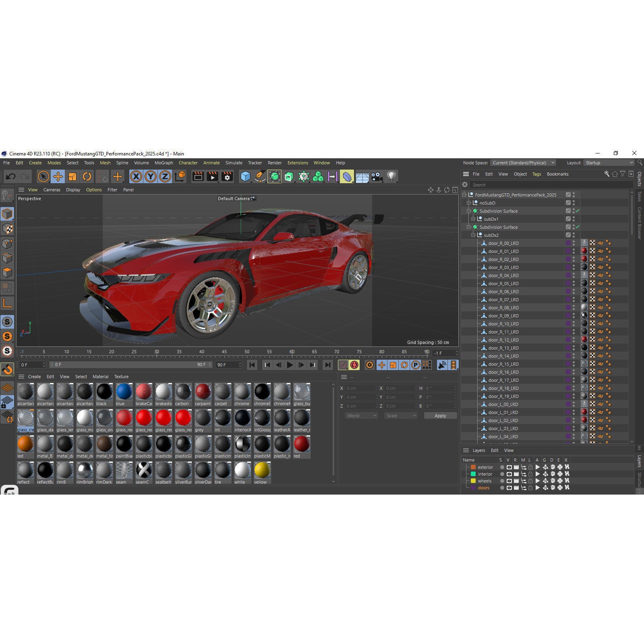The width and height of the screenshot is (644, 644).
Task: Open the Render menu
Action: pyautogui.click(x=275, y=163)
